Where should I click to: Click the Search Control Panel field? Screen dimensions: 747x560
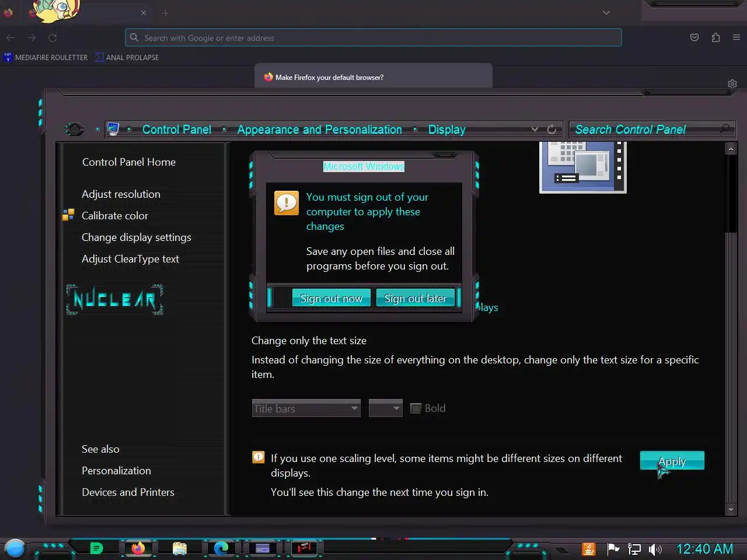[652, 129]
